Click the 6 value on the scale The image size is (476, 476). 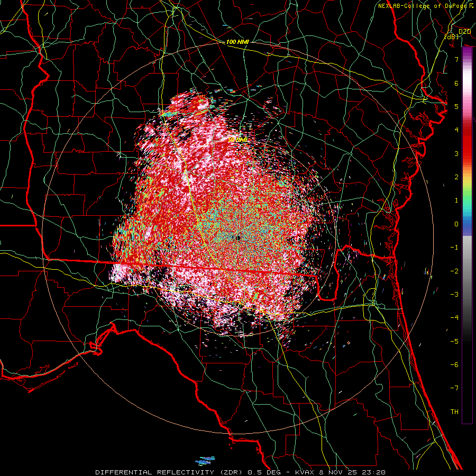pyautogui.click(x=456, y=83)
